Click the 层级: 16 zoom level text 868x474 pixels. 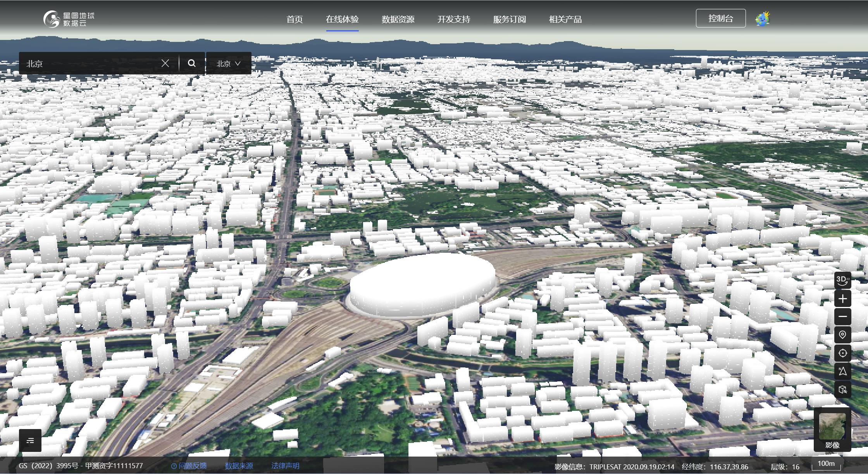(x=785, y=467)
